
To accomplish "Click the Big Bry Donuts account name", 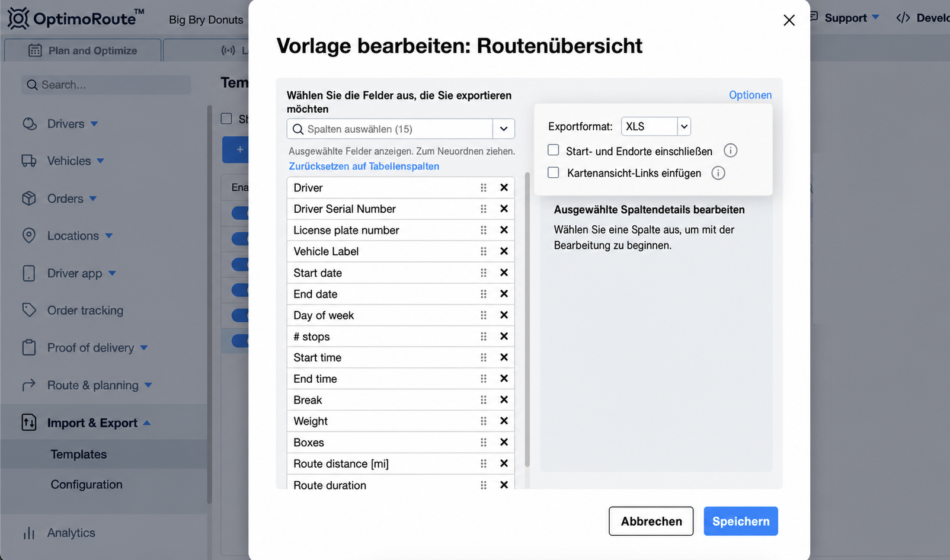I will click(x=206, y=20).
